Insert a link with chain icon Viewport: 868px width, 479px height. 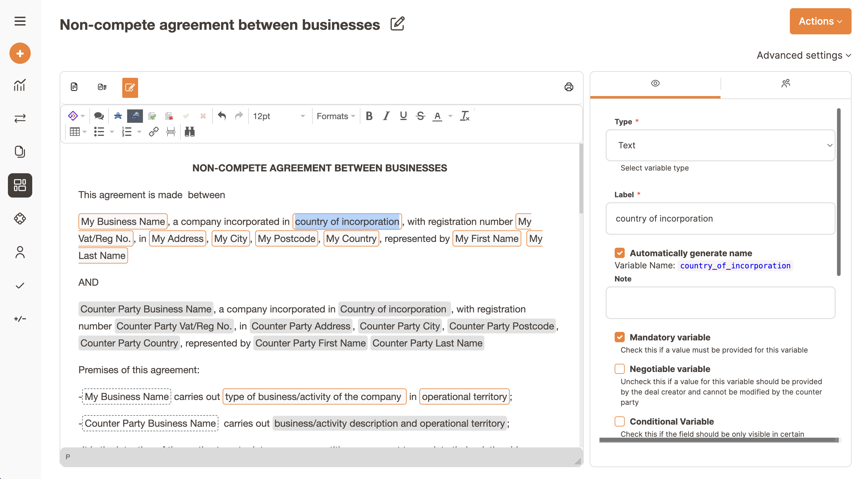pyautogui.click(x=154, y=132)
